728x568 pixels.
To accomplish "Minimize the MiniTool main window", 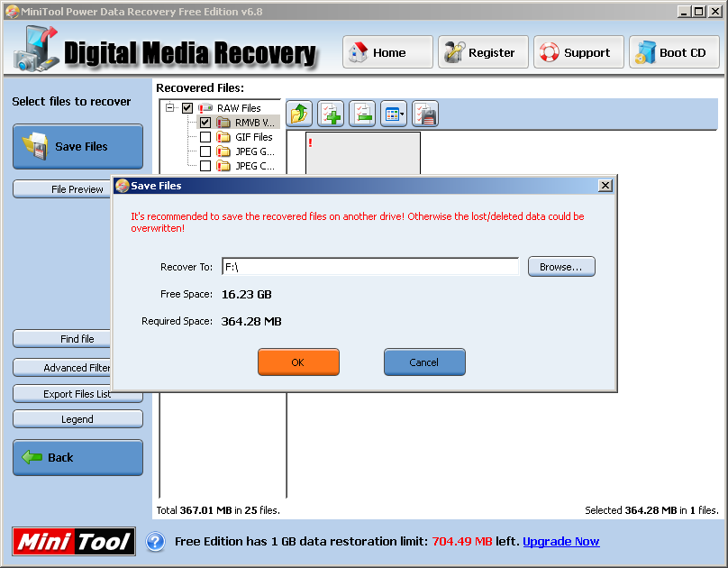I will 684,12.
